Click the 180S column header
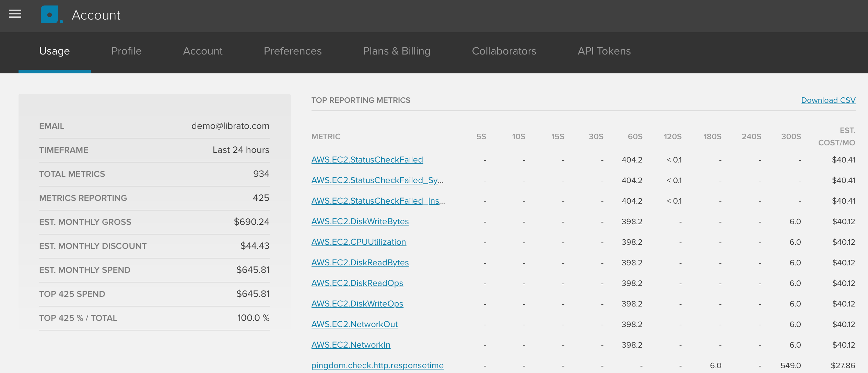The width and height of the screenshot is (868, 373). [712, 137]
